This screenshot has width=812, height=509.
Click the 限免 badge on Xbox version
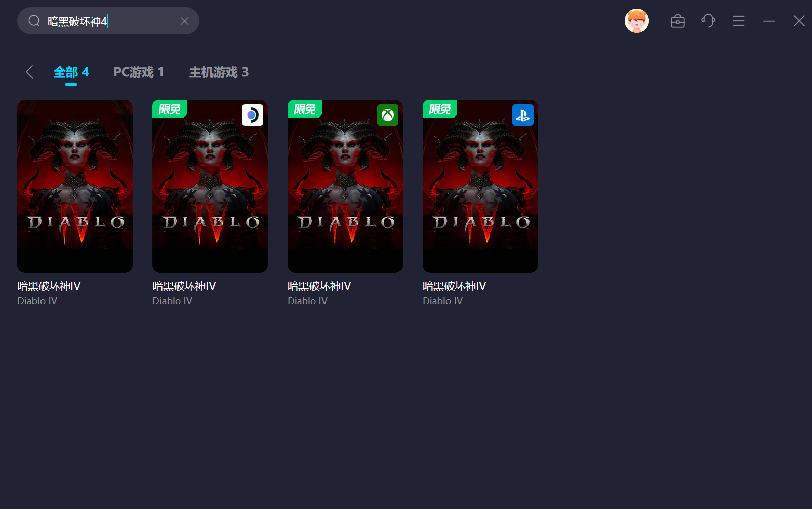304,109
